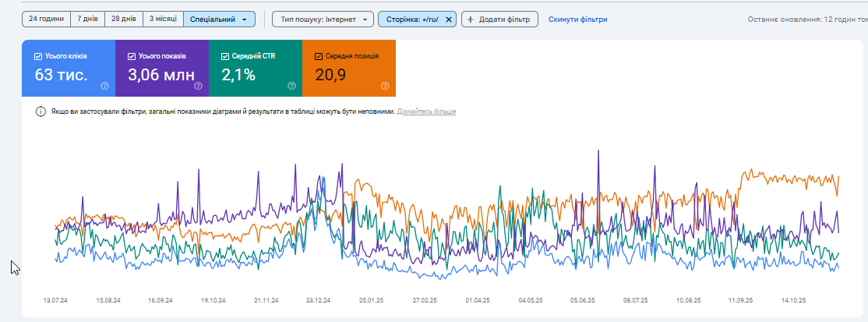This screenshot has height=322, width=868.
Task: Toggle the Середня позиція checkbox
Action: (x=319, y=56)
